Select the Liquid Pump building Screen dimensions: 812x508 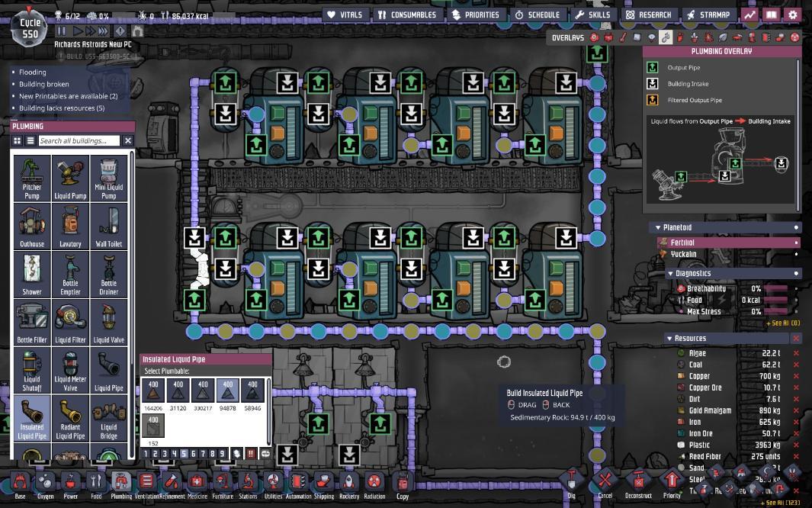click(70, 178)
